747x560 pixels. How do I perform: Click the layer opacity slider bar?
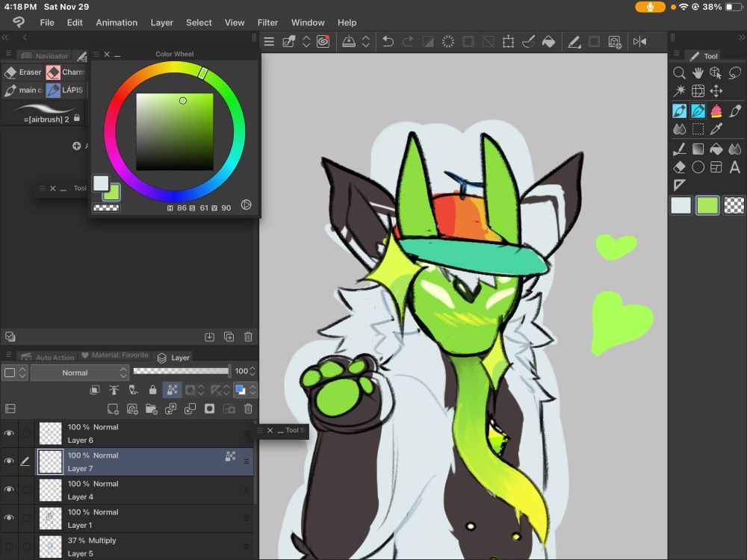coord(181,371)
